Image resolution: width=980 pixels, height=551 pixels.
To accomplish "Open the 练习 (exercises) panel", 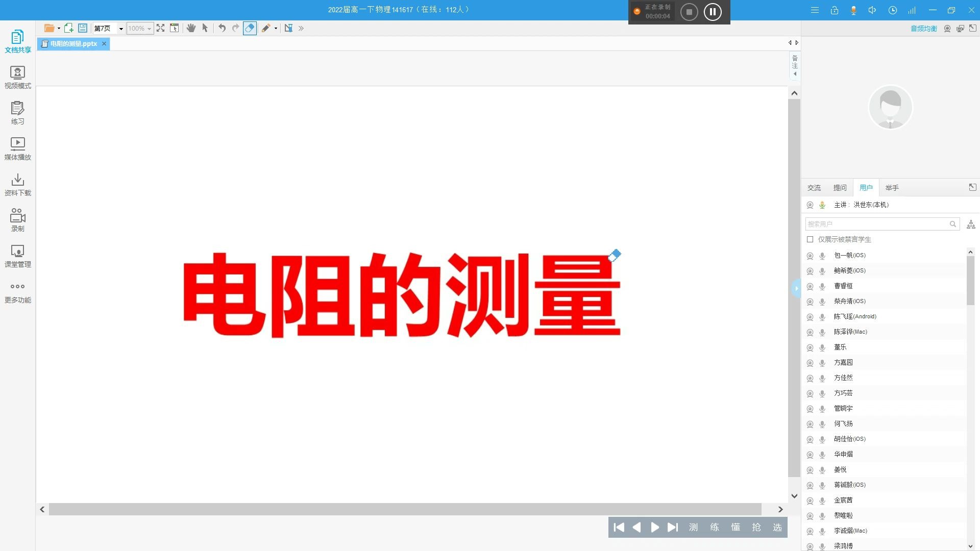I will point(17,112).
